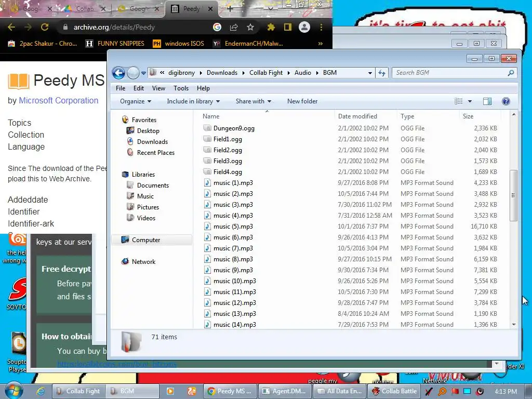
Task: Click the Explorer forward navigation arrow
Action: [133, 73]
